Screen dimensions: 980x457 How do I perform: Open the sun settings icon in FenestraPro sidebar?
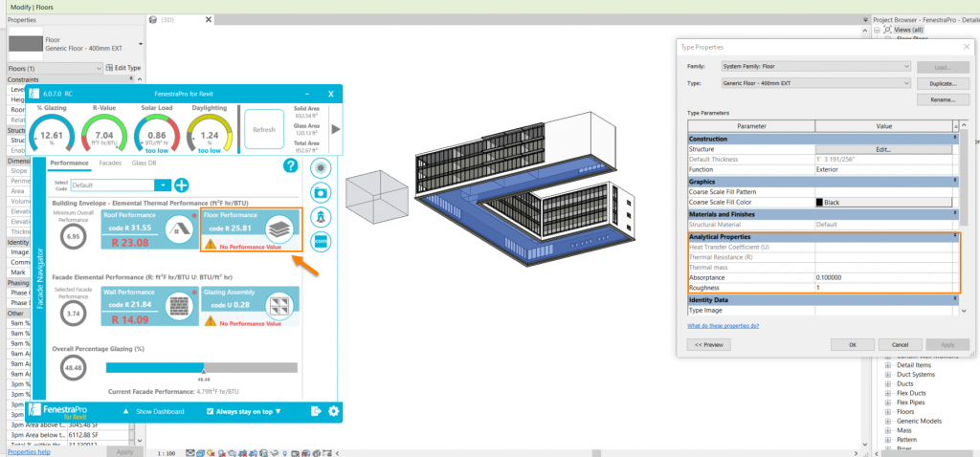click(x=321, y=168)
